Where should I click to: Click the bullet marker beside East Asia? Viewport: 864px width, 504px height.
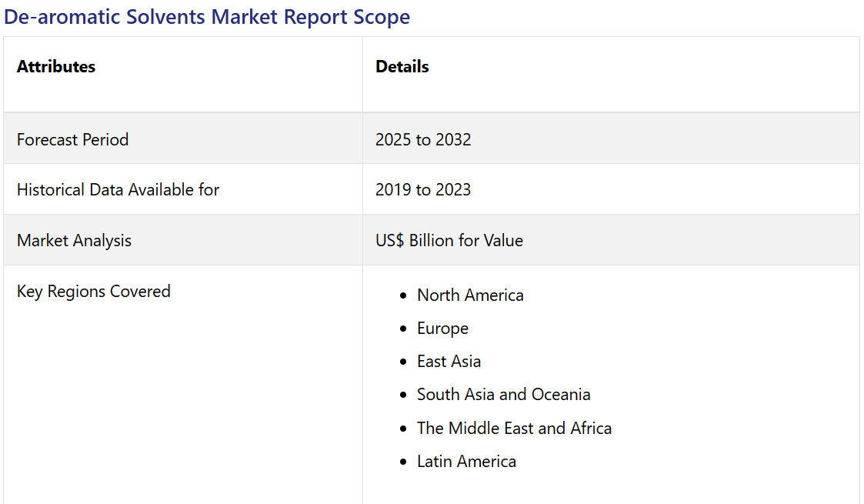(403, 362)
